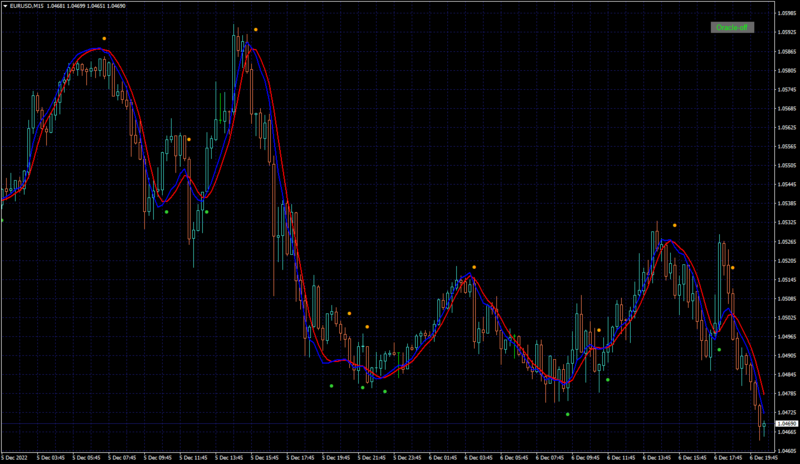
Task: Click the price axis label 1.05205
Action: coord(786,260)
